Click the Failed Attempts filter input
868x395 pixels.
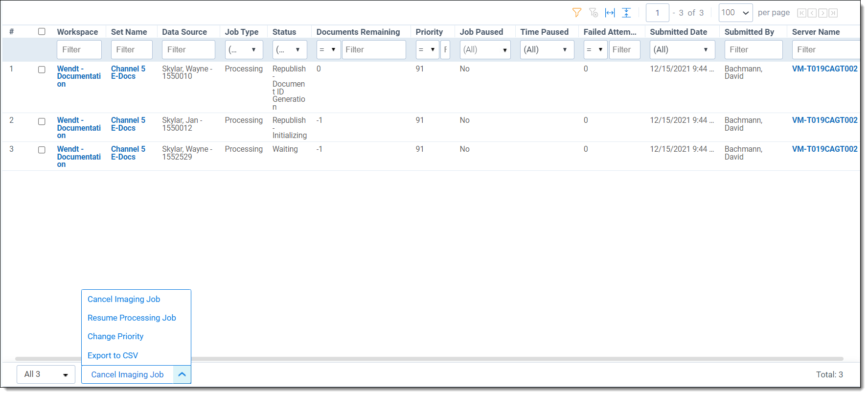pos(624,49)
